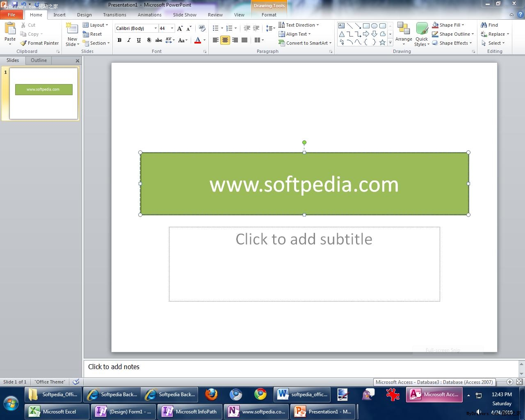The width and height of the screenshot is (525, 420).
Task: Toggle Italic text formatting
Action: (129, 40)
